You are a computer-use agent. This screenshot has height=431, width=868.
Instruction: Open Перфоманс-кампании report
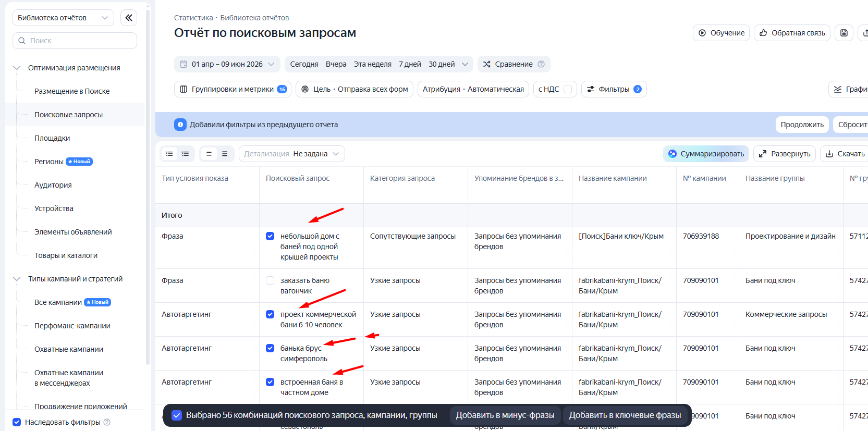72,326
